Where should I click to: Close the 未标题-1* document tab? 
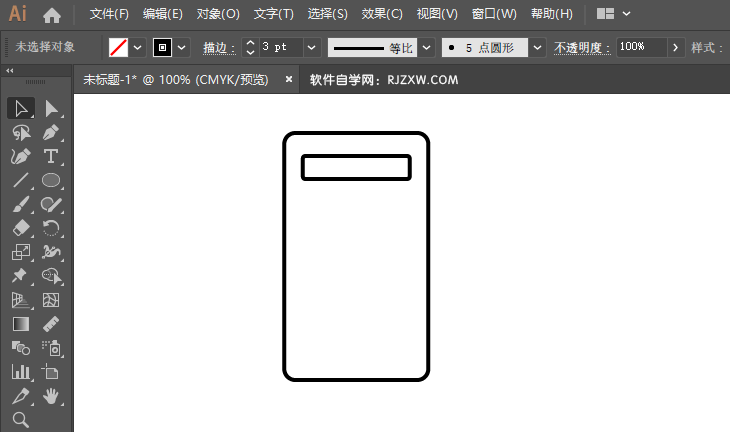[x=289, y=79]
